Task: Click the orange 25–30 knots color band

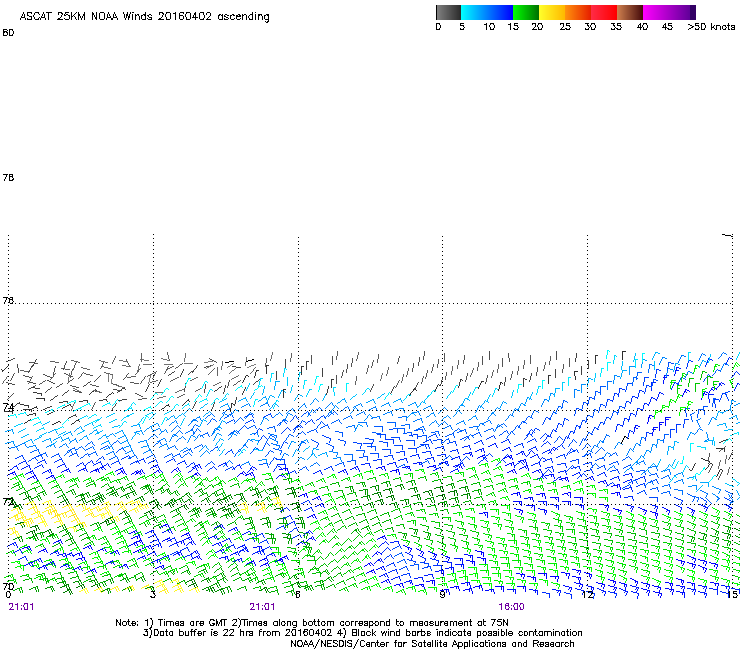Action: 578,12
